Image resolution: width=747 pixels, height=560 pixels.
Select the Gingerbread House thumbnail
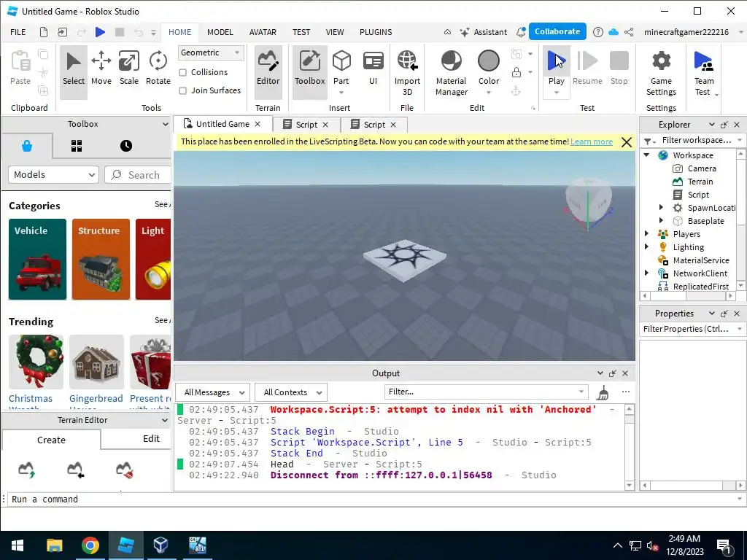click(96, 362)
